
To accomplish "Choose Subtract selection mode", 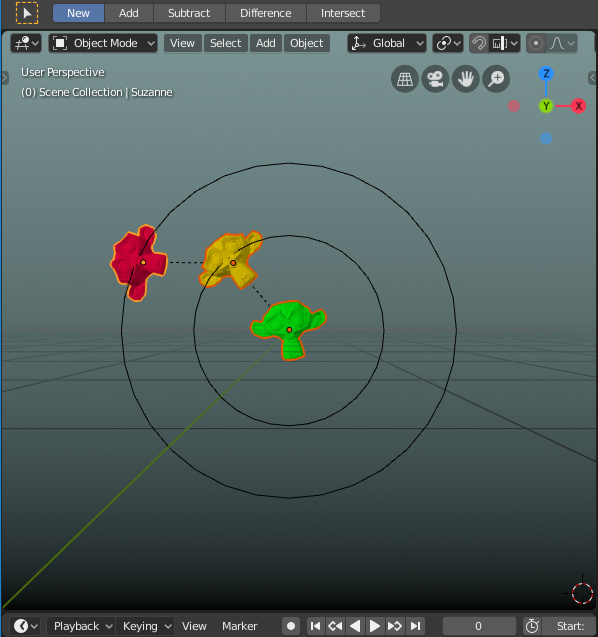I will tap(189, 13).
